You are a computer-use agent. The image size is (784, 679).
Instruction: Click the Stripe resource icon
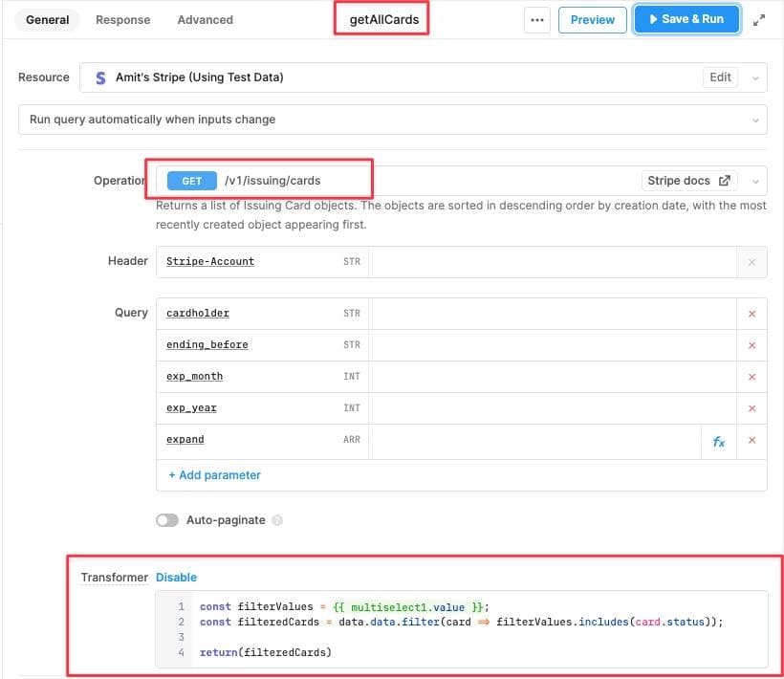coord(100,77)
